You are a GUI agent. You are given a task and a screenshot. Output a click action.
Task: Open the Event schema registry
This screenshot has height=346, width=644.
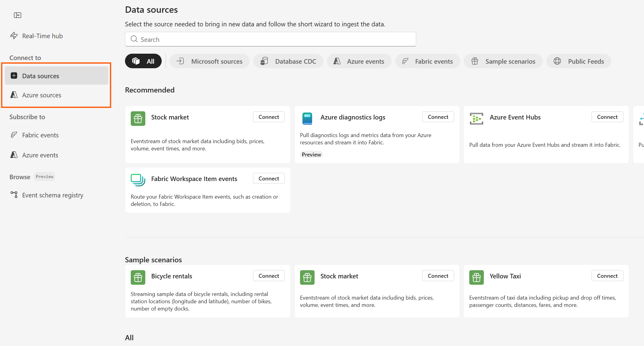pos(52,195)
